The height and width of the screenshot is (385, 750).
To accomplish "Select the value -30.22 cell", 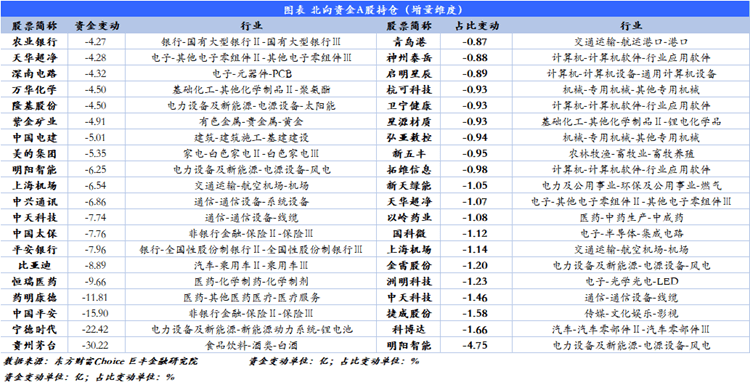I will (97, 345).
